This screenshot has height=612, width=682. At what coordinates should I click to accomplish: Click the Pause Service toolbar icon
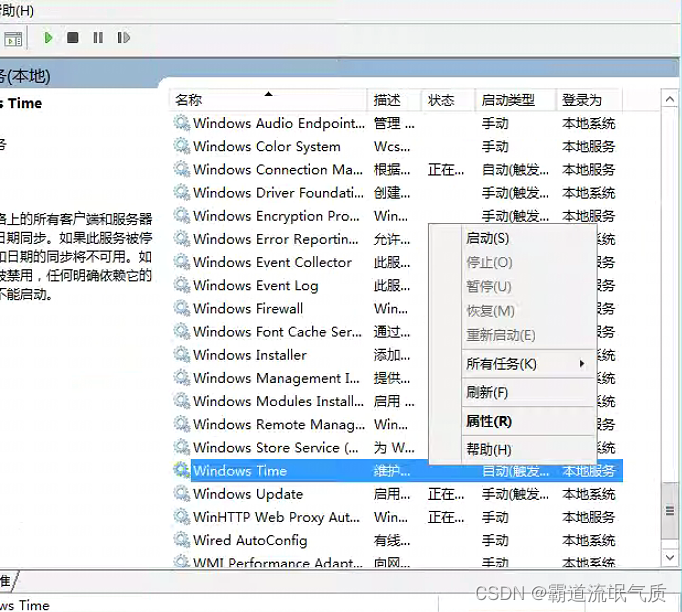(98, 38)
